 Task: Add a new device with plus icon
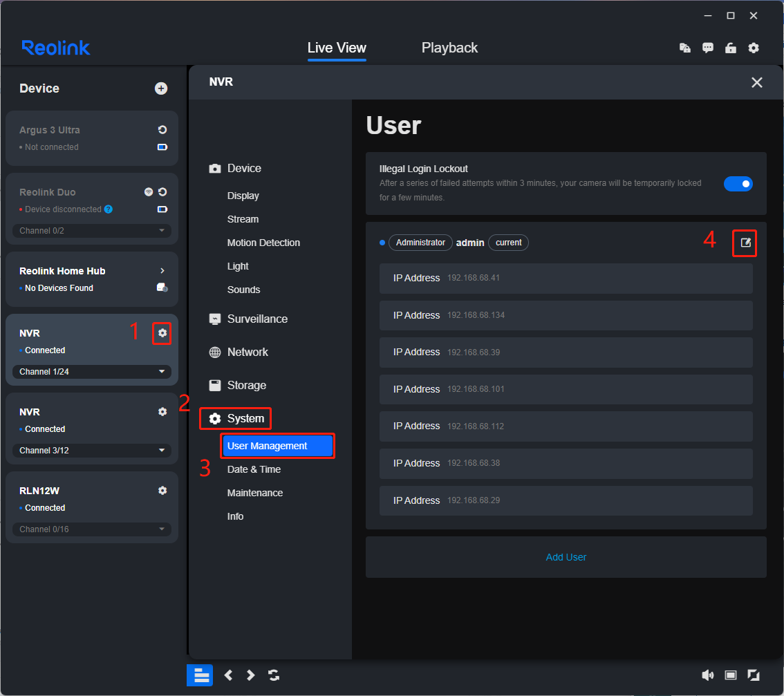(x=161, y=88)
